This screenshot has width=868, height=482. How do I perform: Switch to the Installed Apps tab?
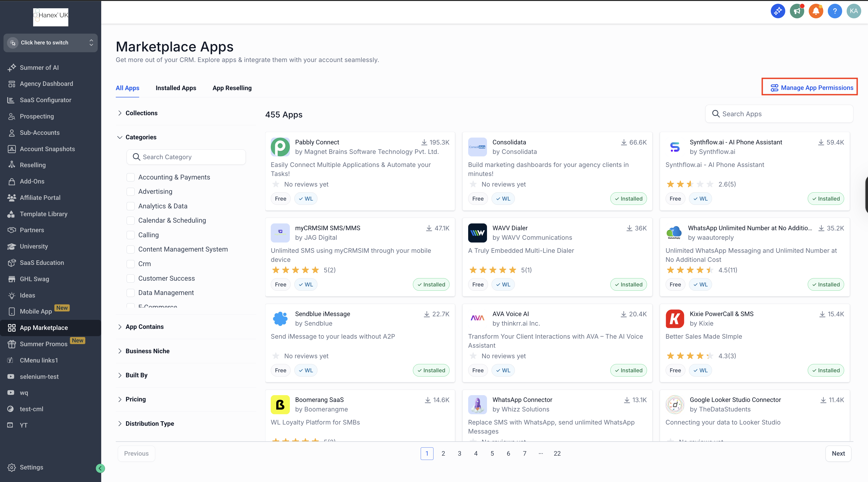tap(176, 88)
